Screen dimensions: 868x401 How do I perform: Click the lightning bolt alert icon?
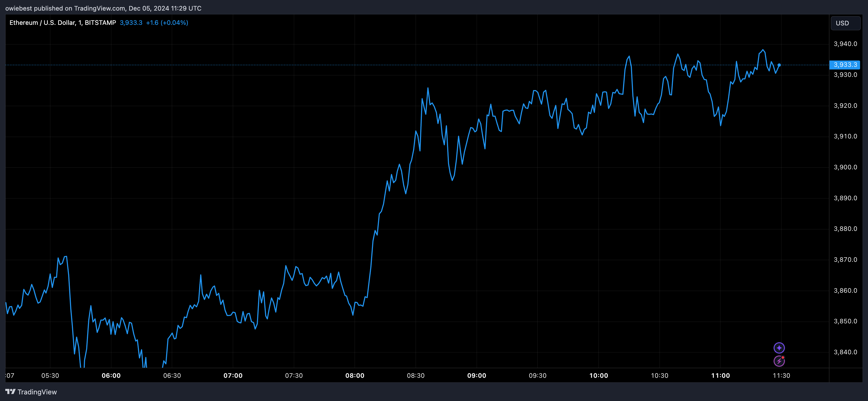(x=779, y=361)
